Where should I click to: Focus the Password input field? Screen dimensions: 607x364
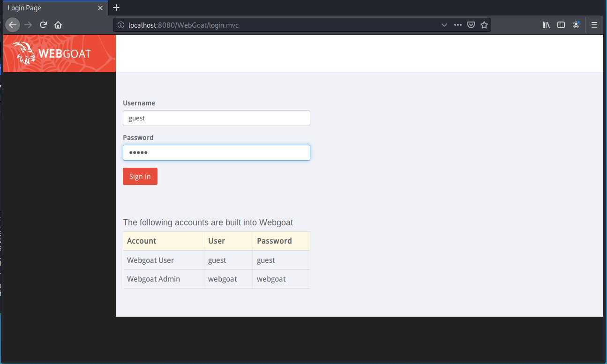click(x=216, y=153)
